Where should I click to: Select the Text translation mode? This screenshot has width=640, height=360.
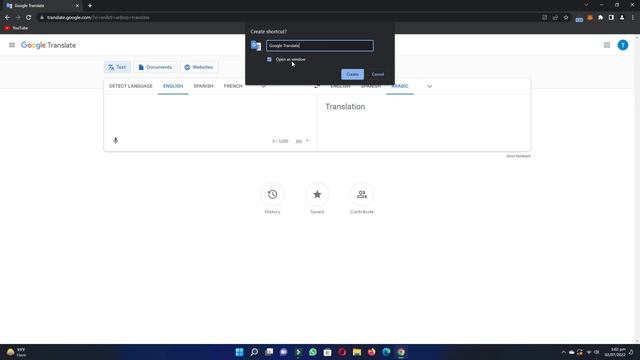pos(117,67)
